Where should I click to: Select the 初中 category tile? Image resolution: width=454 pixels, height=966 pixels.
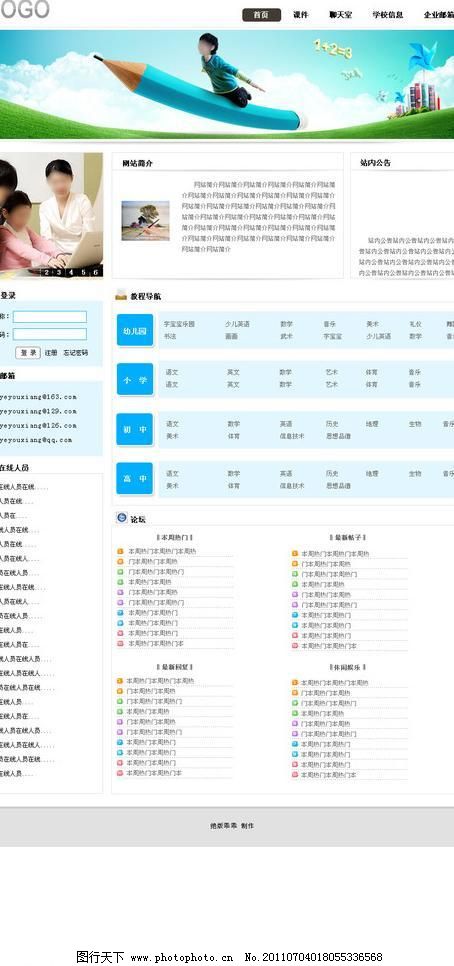(135, 429)
